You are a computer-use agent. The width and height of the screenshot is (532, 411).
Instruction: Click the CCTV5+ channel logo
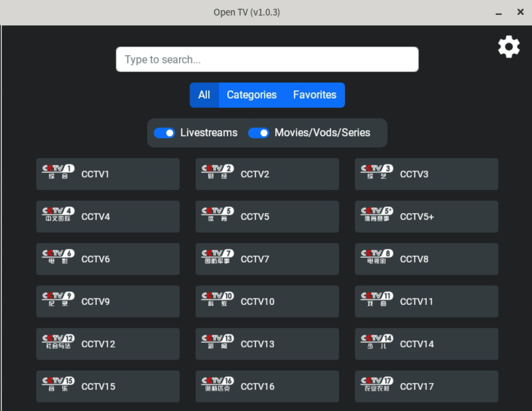coord(377,215)
